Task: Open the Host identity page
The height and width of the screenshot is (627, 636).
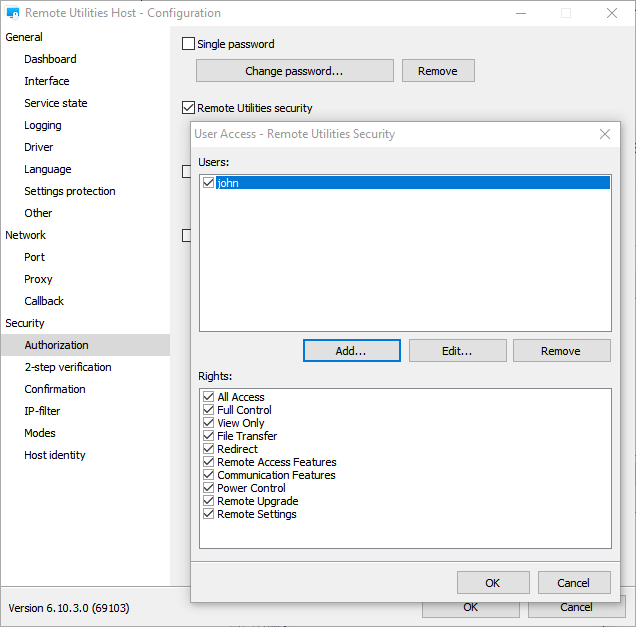Action: coord(55,455)
